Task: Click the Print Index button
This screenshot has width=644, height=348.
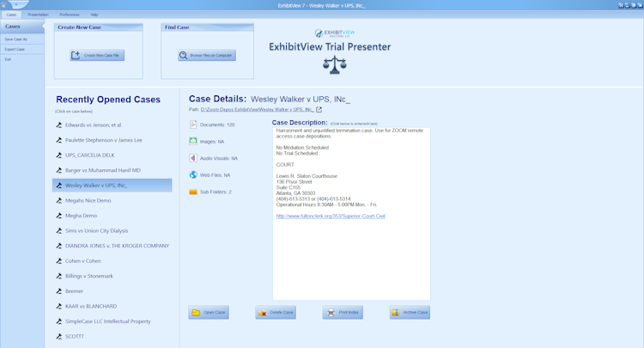Action: click(x=343, y=312)
